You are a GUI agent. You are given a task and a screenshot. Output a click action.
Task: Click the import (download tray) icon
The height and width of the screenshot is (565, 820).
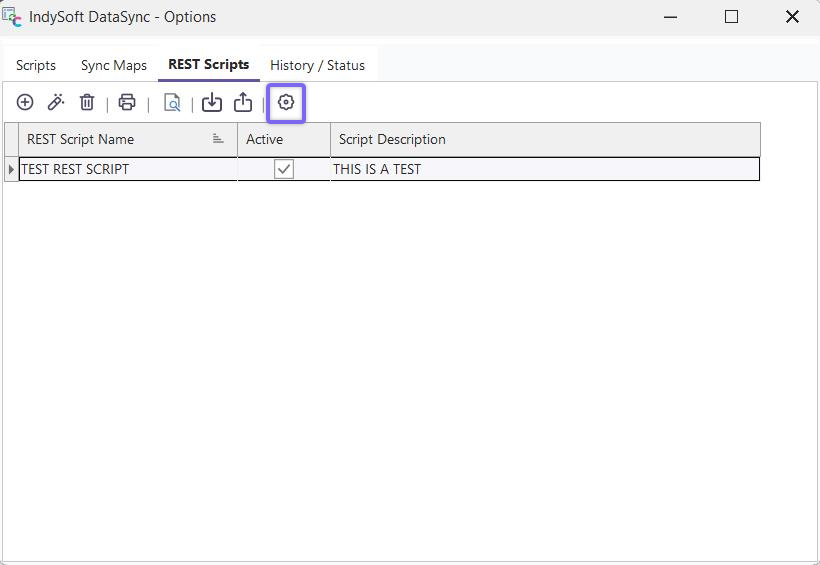(x=212, y=102)
